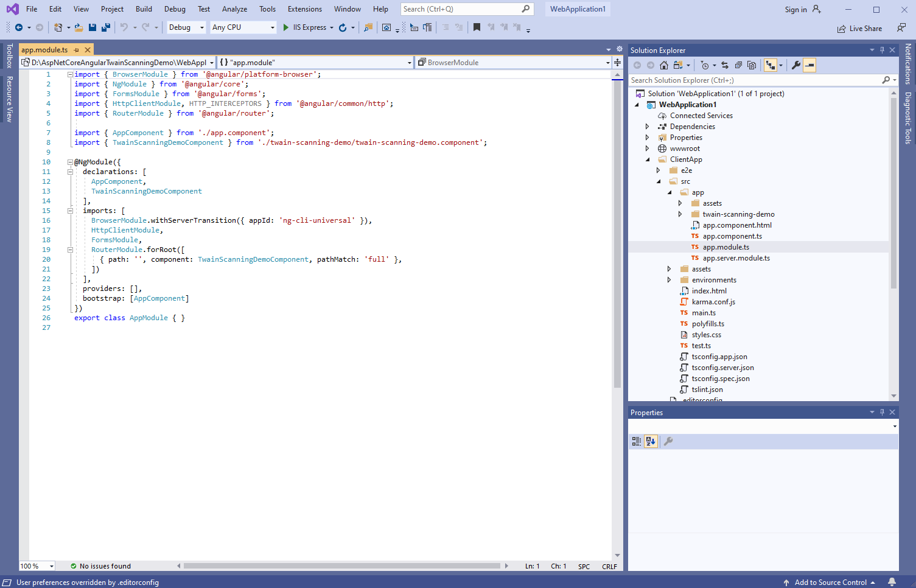Toggle Categorized view in Properties panel
This screenshot has width=916, height=588.
(x=636, y=441)
